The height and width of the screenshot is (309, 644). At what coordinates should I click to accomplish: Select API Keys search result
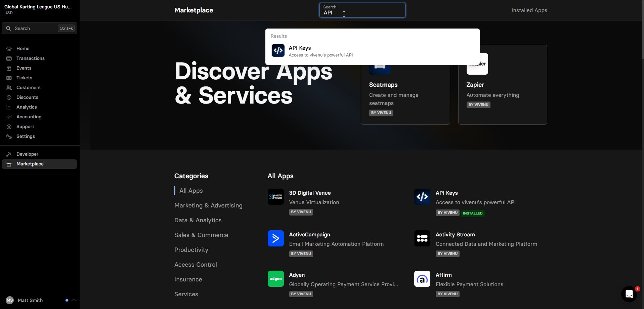[x=372, y=51]
